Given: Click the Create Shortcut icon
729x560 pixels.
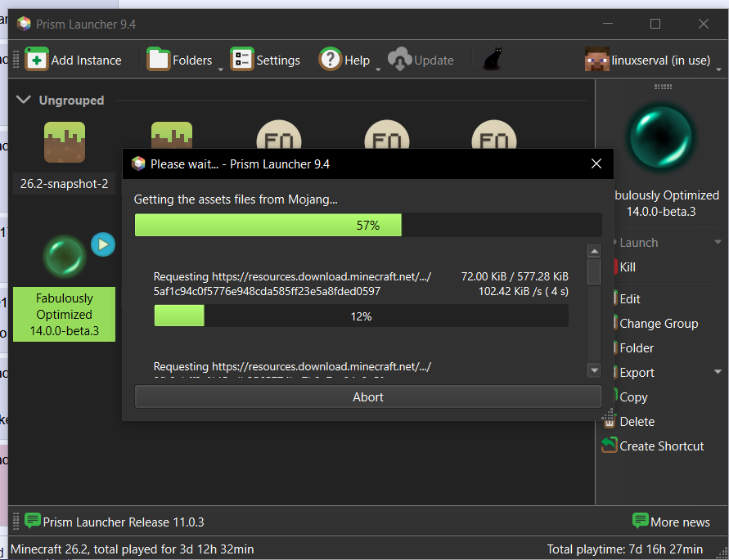Looking at the screenshot, I should tap(609, 446).
